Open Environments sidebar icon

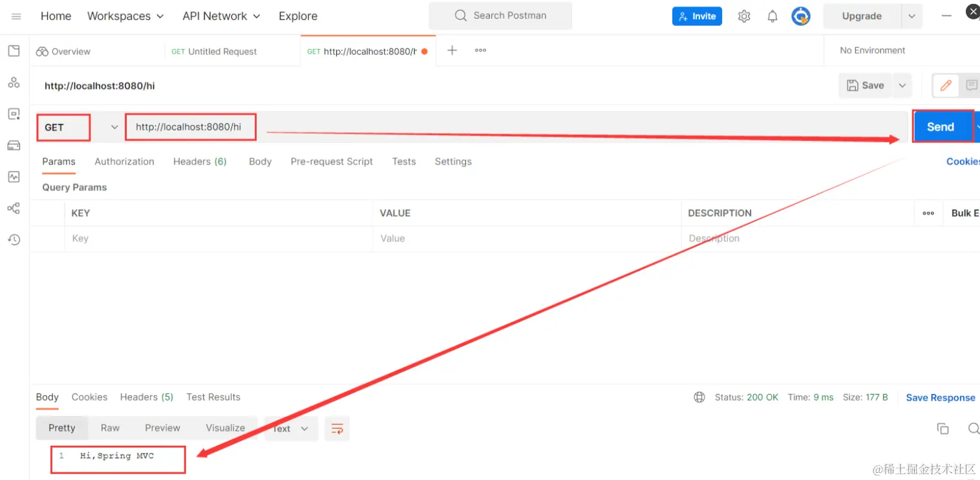[14, 114]
